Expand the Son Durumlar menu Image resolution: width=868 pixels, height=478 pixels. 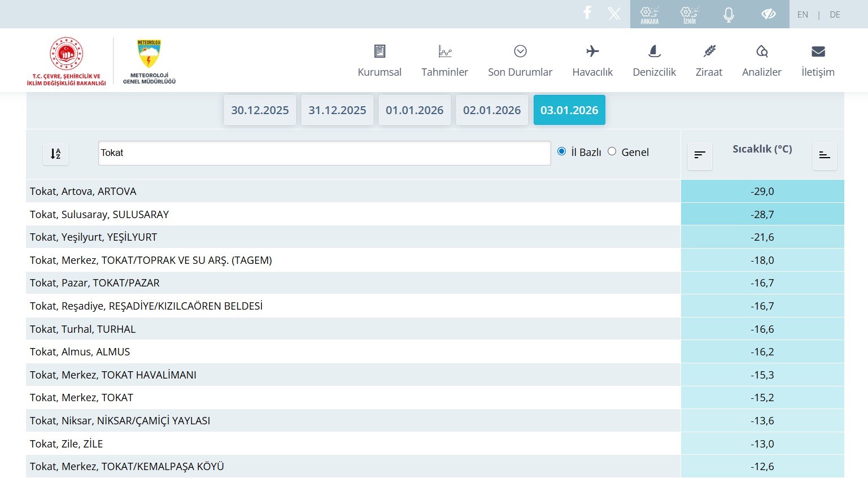(x=520, y=61)
